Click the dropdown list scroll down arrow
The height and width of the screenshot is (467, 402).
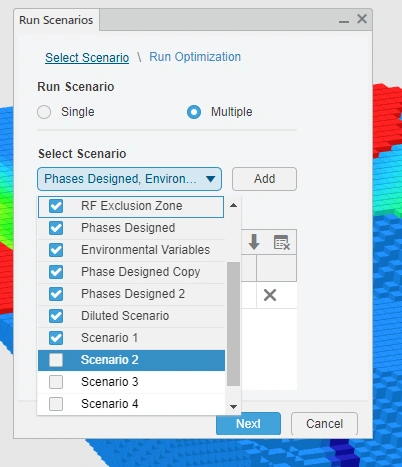(x=233, y=407)
